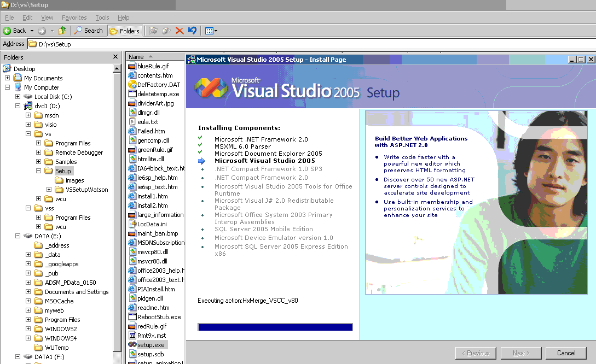Select the eula.txt file icon
This screenshot has height=364, width=596.
coord(132,121)
